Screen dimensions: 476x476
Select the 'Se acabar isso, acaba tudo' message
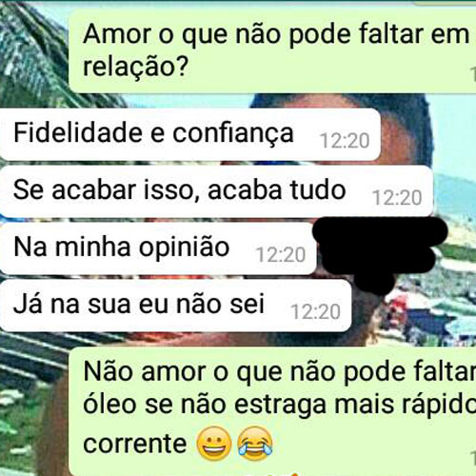pos(216,191)
